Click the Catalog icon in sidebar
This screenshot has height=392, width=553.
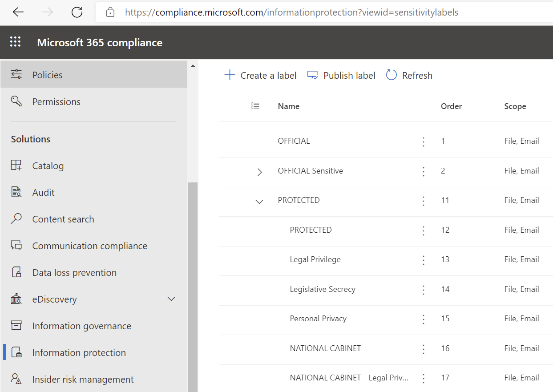tap(16, 166)
